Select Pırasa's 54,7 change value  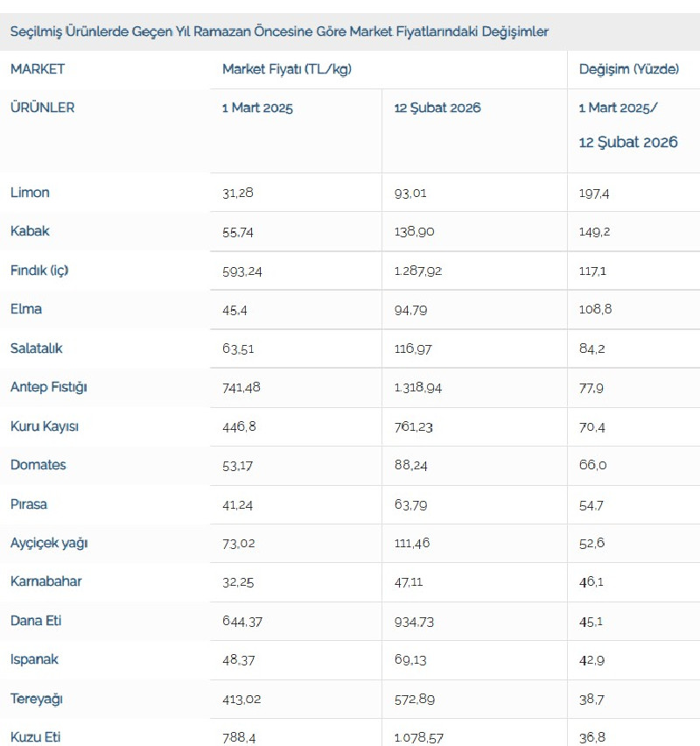(x=591, y=504)
